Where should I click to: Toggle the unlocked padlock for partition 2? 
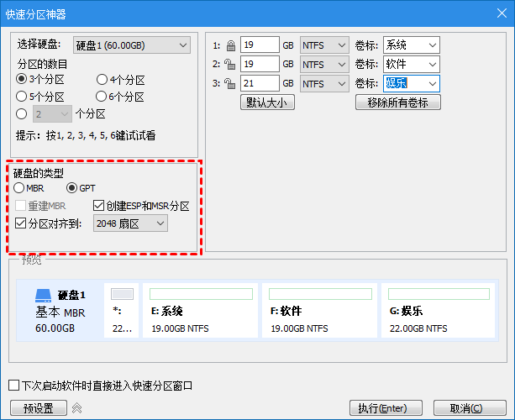click(229, 65)
